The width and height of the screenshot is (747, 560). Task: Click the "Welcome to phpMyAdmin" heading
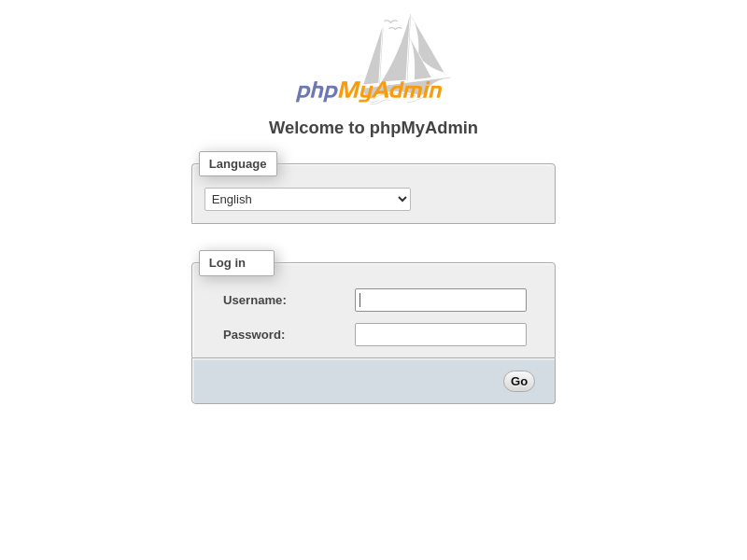pyautogui.click(x=373, y=128)
